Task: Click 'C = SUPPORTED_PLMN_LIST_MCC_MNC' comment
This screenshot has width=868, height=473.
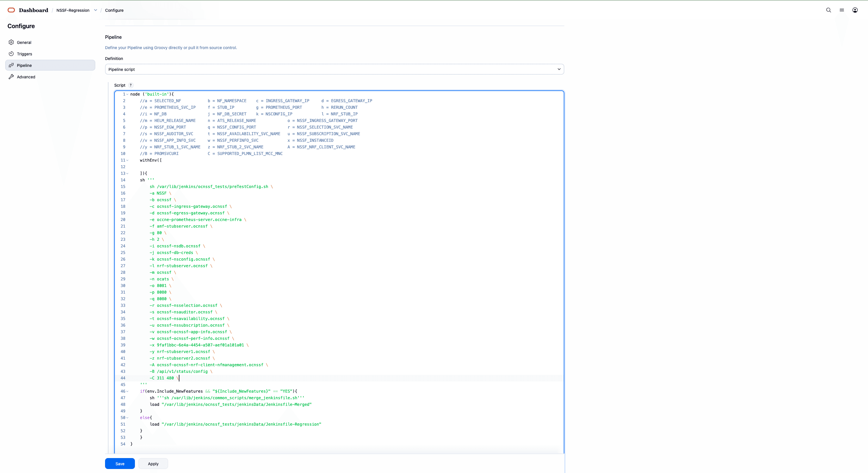Action: [x=245, y=154]
